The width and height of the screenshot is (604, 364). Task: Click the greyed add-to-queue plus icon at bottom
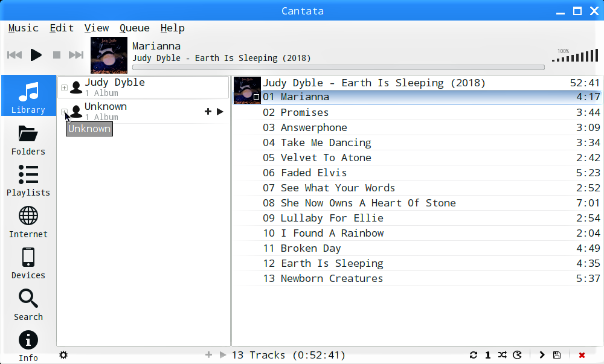click(208, 355)
